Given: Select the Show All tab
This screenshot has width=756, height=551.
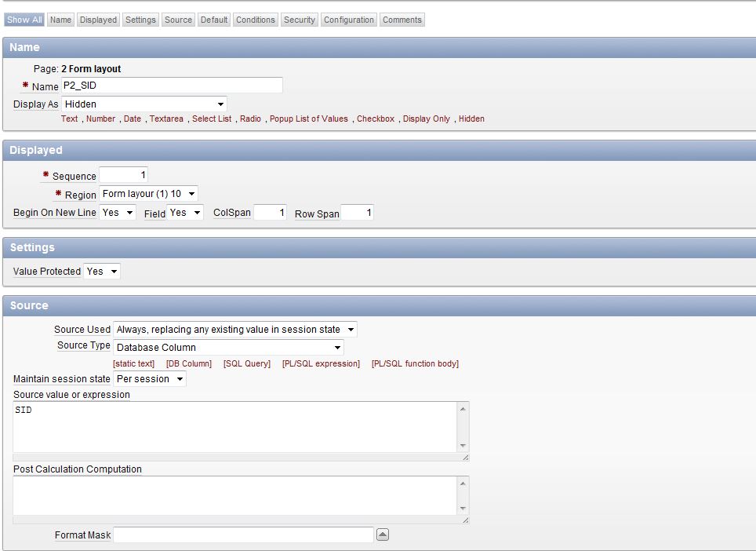Looking at the screenshot, I should pyautogui.click(x=24, y=20).
